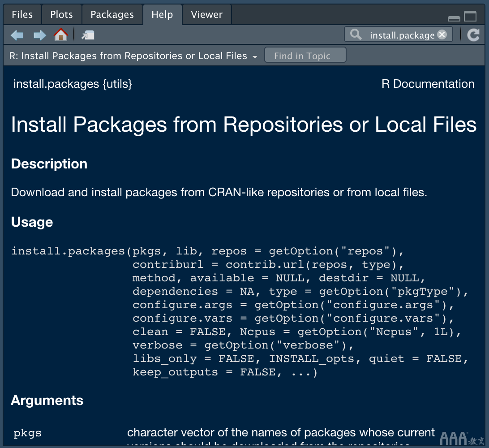The width and height of the screenshot is (489, 448).
Task: Maximize the Help pane
Action: click(x=470, y=17)
